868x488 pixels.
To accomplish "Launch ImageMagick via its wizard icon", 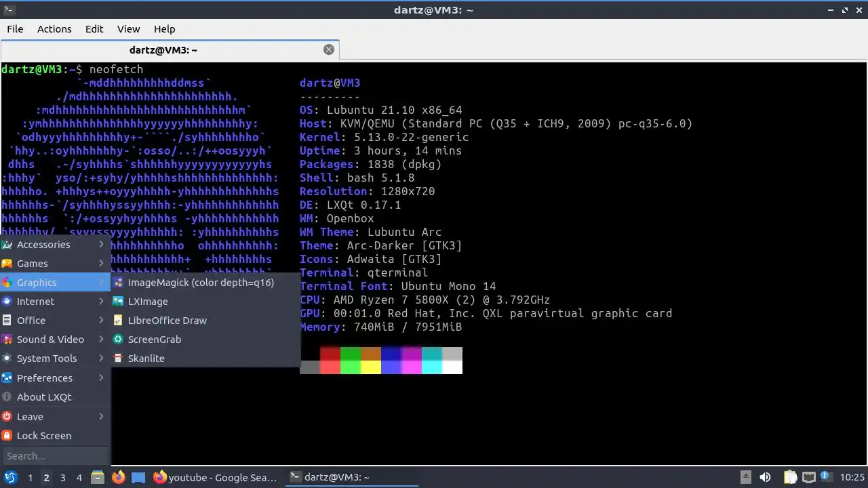I will click(x=118, y=283).
